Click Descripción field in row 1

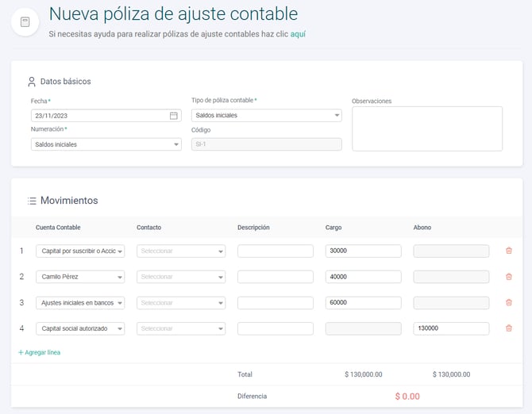(x=276, y=251)
